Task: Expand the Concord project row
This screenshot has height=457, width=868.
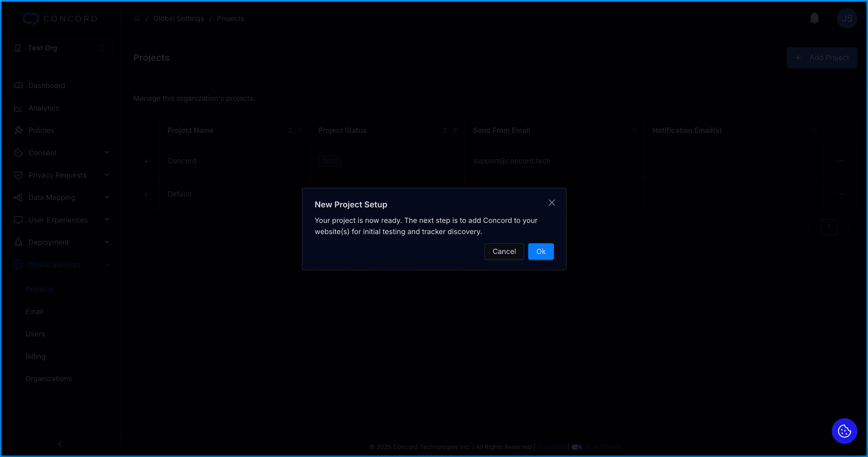Action: [146, 161]
